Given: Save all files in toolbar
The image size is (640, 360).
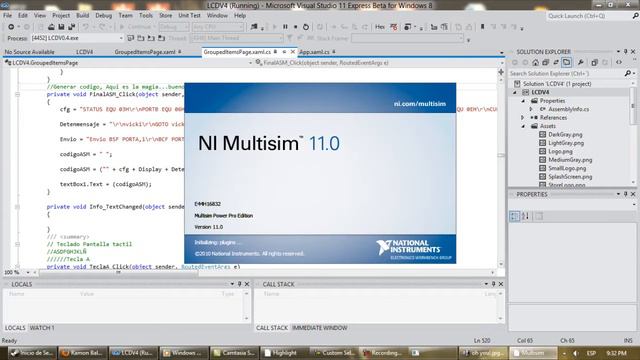Looking at the screenshot, I should coord(71,27).
